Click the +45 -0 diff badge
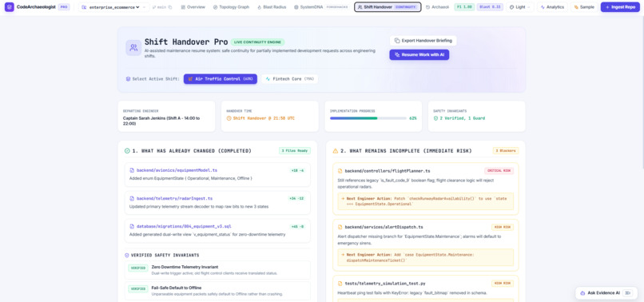This screenshot has height=302, width=644. [x=298, y=226]
